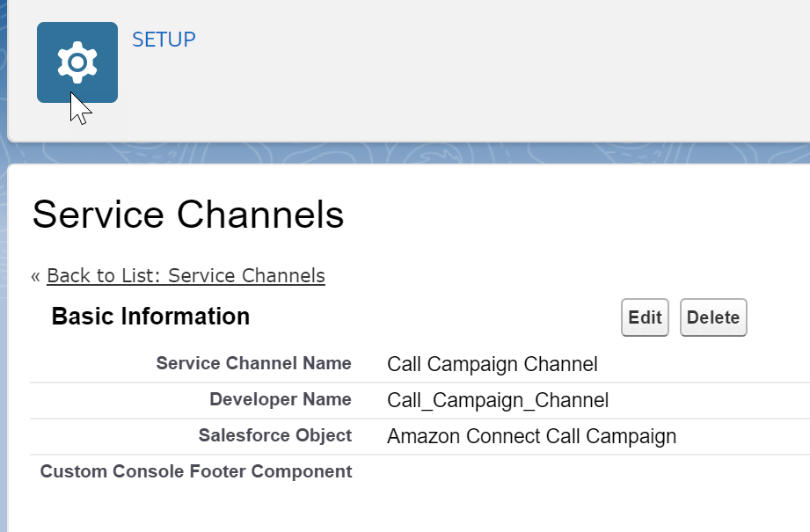This screenshot has width=810, height=532.
Task: Select the Amazon Connect Call Campaign value
Action: 531,436
